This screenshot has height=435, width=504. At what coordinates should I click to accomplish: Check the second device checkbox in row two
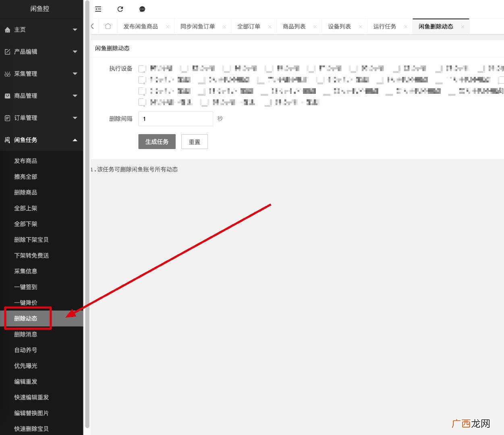tap(201, 80)
